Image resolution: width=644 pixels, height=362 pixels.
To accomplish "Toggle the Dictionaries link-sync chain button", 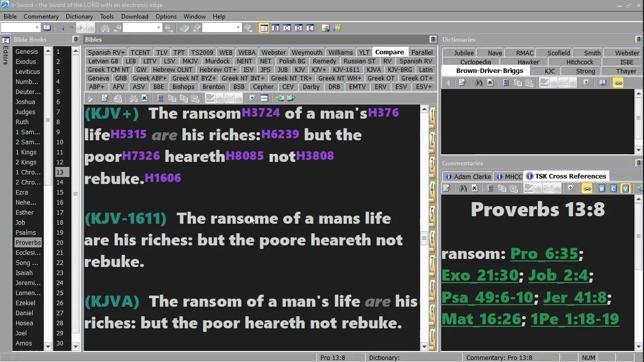I will tap(618, 83).
